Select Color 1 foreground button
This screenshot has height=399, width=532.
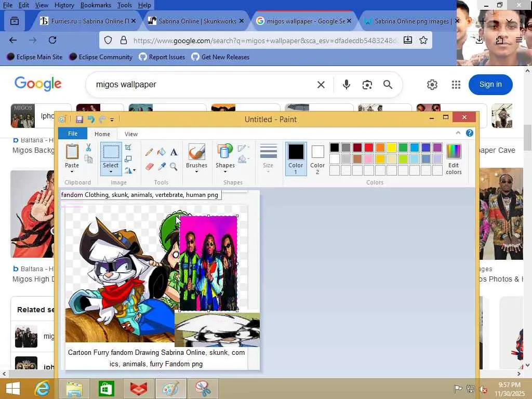coord(296,158)
